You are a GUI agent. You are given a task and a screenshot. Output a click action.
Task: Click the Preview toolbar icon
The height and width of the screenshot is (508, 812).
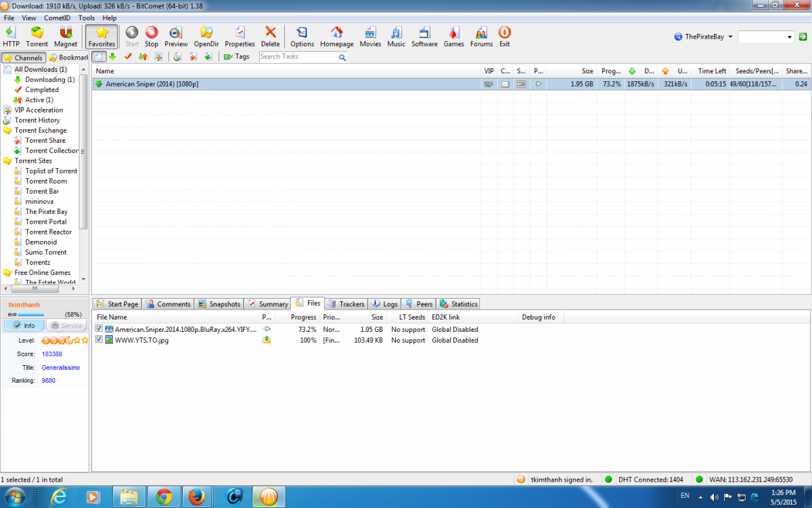[x=176, y=37]
